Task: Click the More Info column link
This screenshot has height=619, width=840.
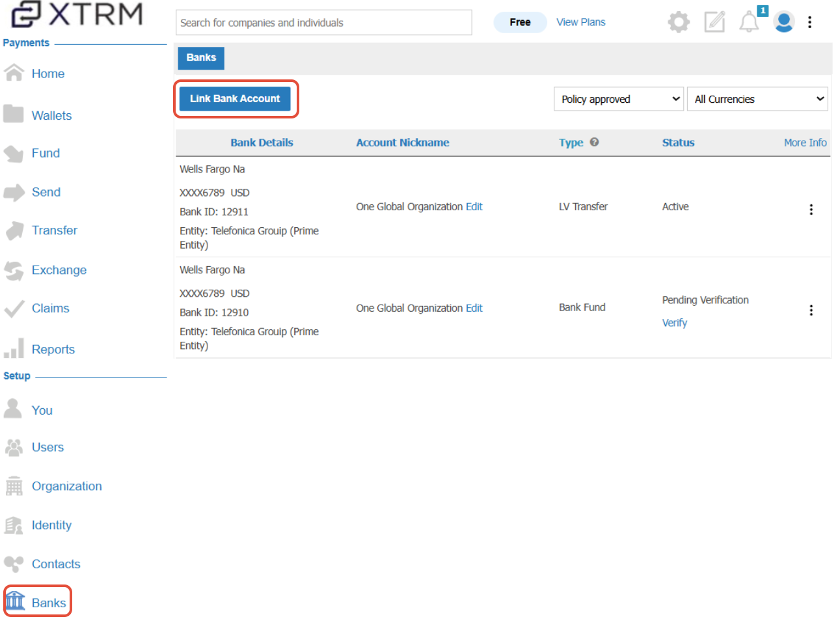Action: click(x=806, y=143)
